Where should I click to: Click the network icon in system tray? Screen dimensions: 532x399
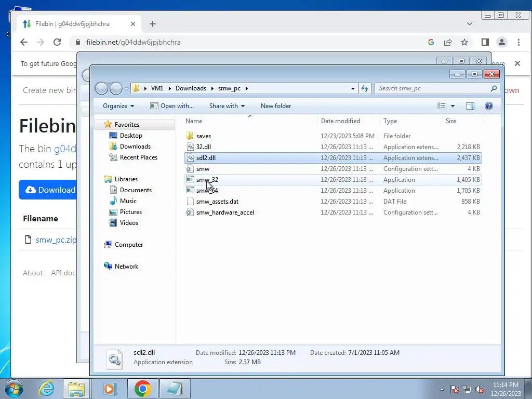click(x=467, y=390)
